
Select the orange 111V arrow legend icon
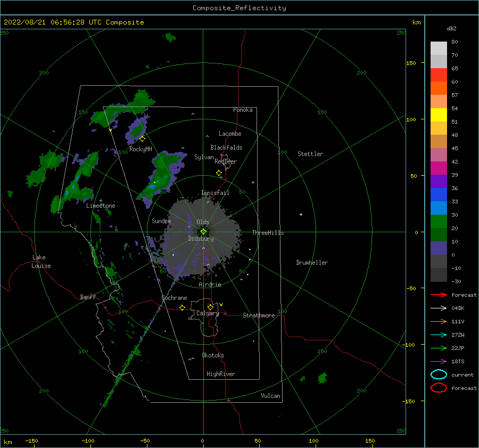click(439, 321)
